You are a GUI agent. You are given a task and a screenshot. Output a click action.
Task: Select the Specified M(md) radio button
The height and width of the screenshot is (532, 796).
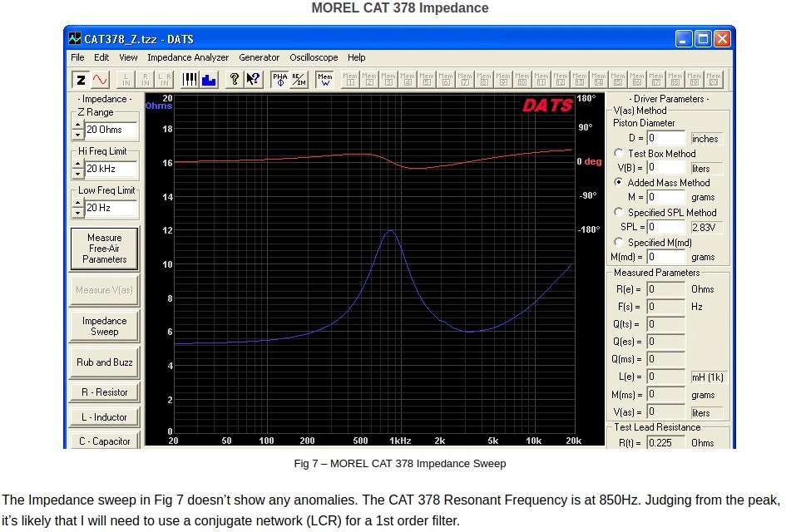tap(618, 242)
